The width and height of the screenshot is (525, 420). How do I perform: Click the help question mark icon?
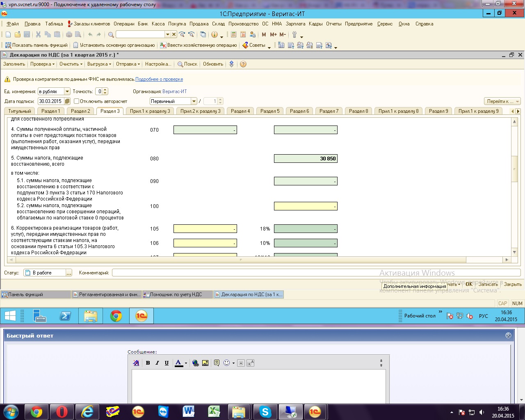point(243,64)
